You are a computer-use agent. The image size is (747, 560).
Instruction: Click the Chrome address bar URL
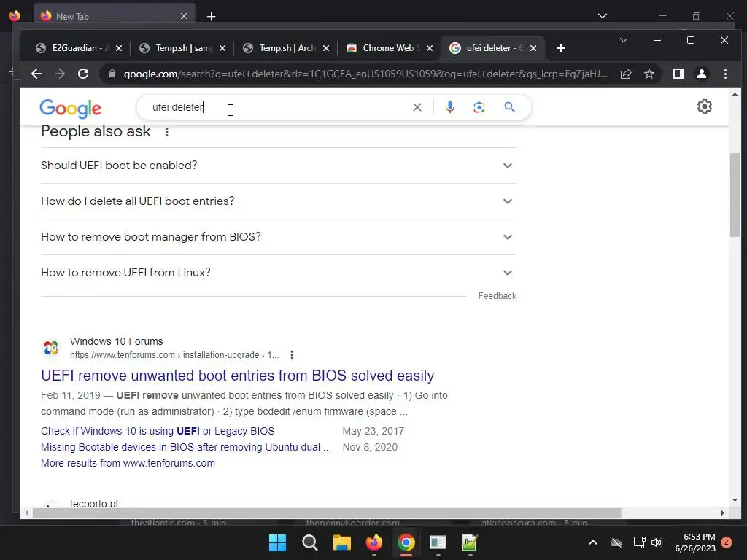point(365,74)
